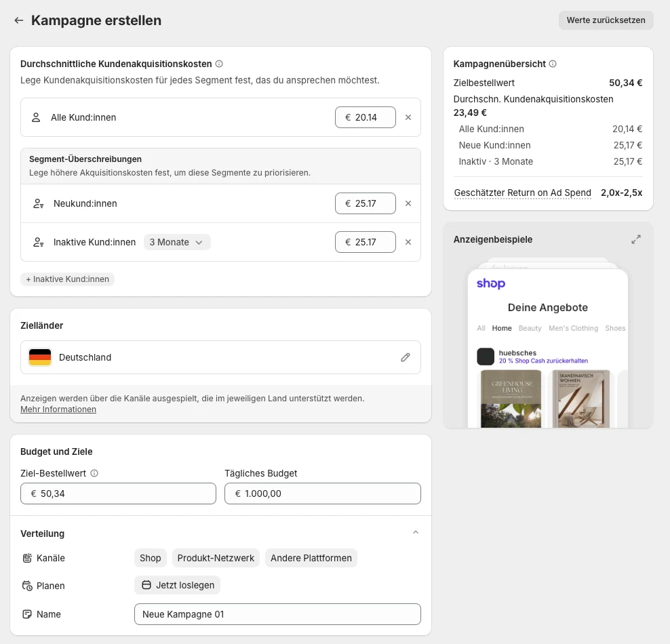Click the 20 % Shop Cash zurückerhalten link
Image resolution: width=670 pixels, height=644 pixels.
543,361
